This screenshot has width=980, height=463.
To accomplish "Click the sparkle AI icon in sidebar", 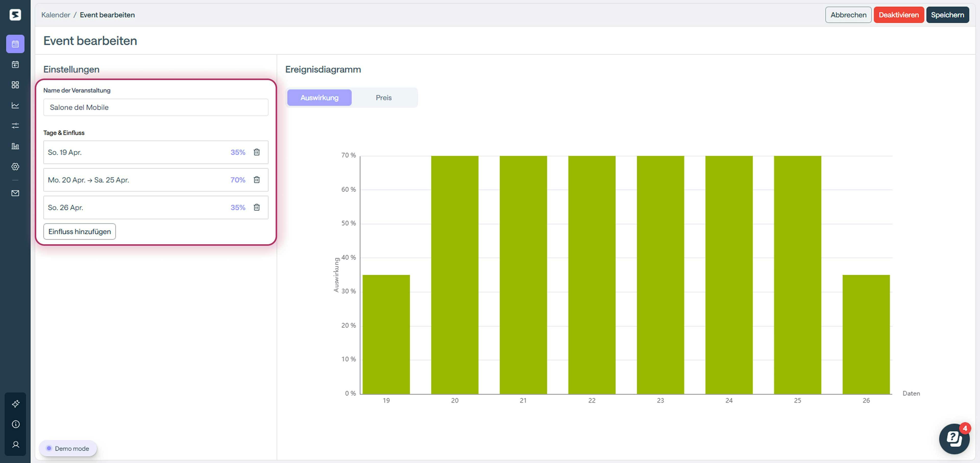I will point(16,404).
